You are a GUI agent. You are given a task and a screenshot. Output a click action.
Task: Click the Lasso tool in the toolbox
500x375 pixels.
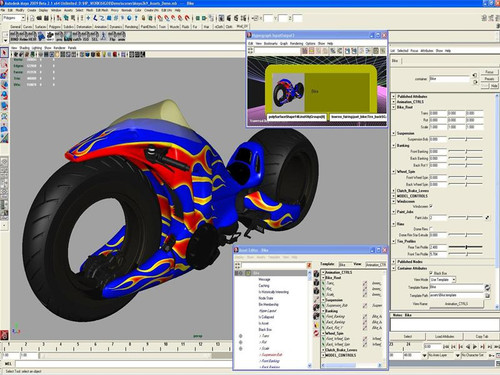[4, 63]
